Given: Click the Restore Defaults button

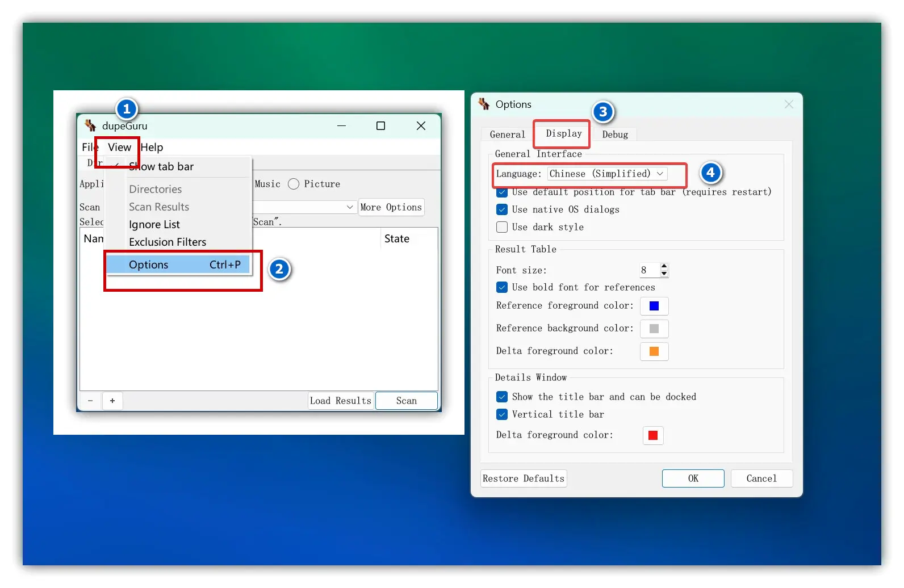Looking at the screenshot, I should (524, 478).
